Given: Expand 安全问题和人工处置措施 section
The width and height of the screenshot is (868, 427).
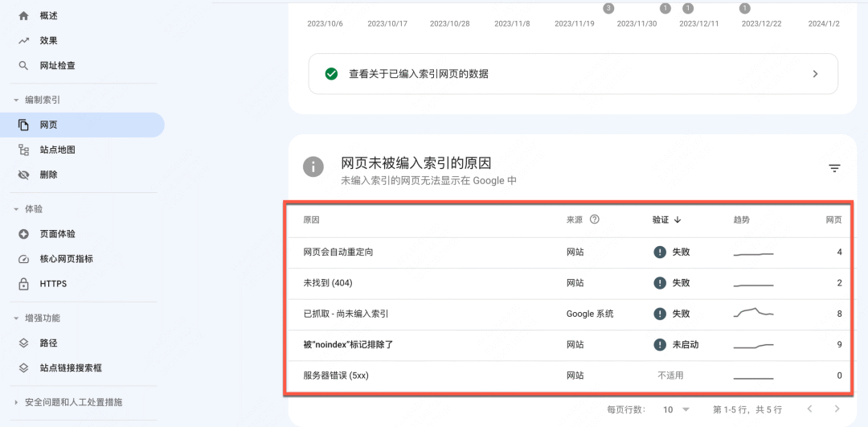Looking at the screenshot, I should click(16, 402).
